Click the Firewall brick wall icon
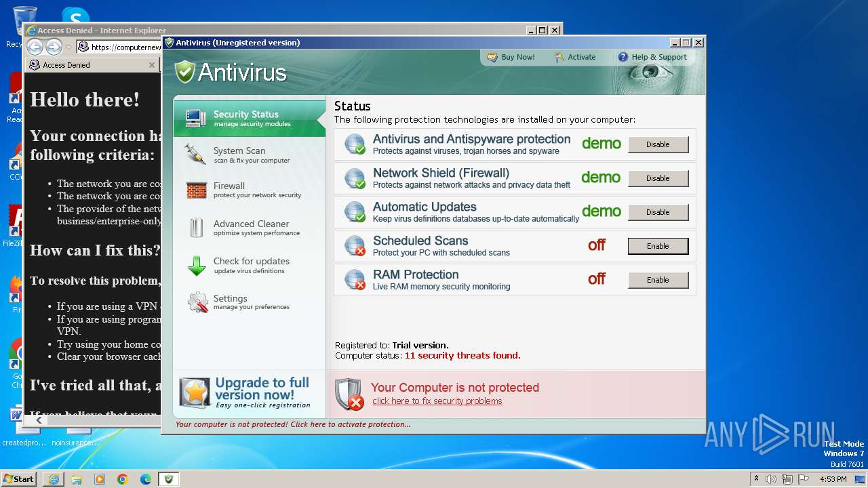This screenshot has height=488, width=868. 197,190
